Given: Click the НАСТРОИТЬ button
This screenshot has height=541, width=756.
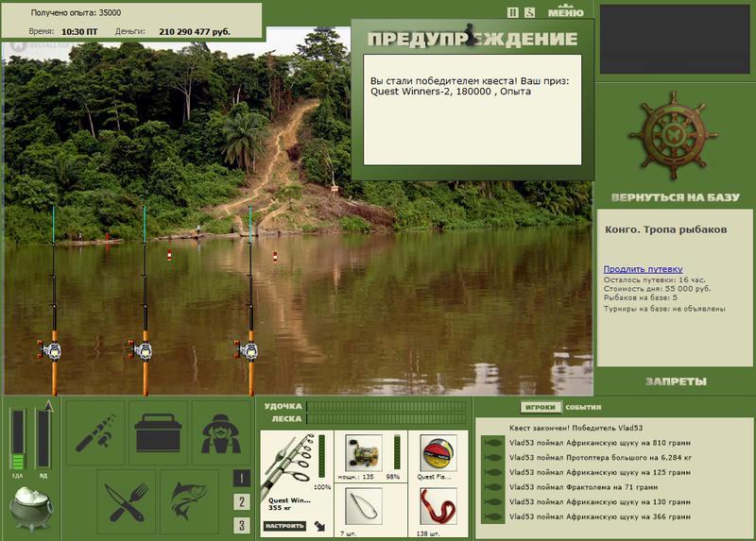Looking at the screenshot, I should coord(286,526).
